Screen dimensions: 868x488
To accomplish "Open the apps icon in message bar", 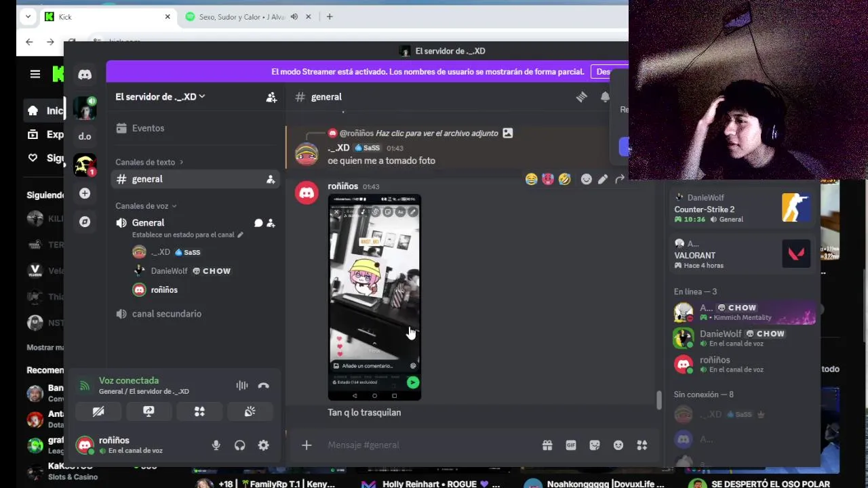I will click(642, 445).
